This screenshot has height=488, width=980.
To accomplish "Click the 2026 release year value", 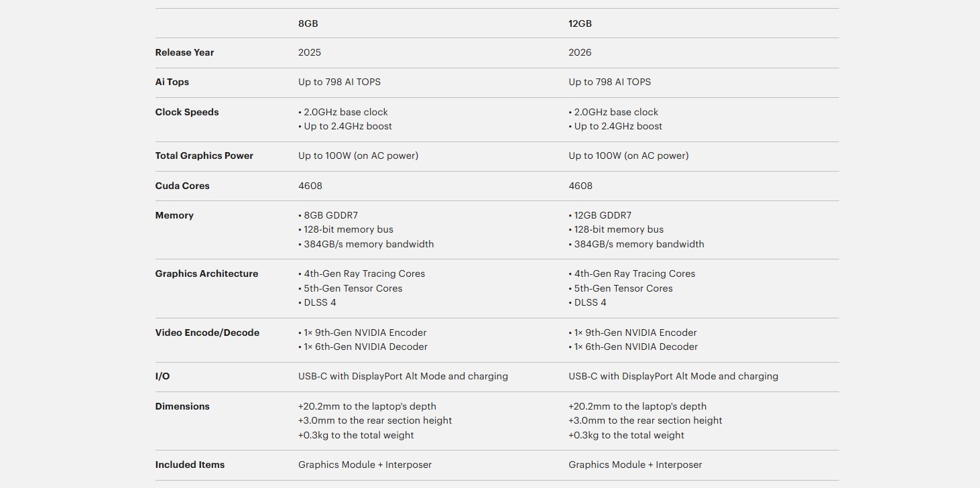I will pyautogui.click(x=580, y=52).
